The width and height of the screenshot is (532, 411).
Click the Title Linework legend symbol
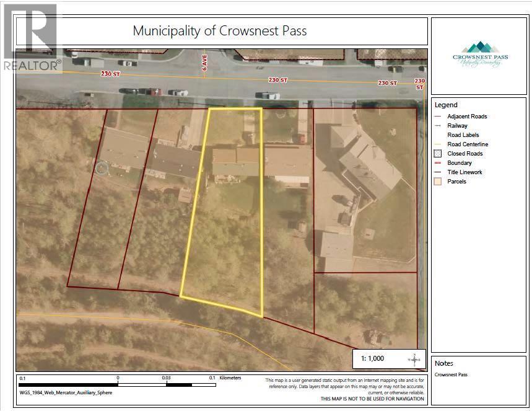coord(438,172)
